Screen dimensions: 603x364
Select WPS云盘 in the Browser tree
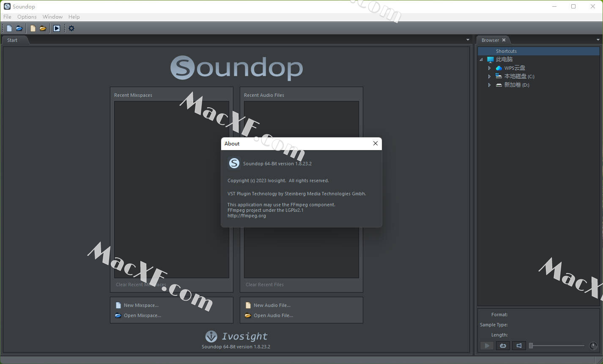point(515,68)
